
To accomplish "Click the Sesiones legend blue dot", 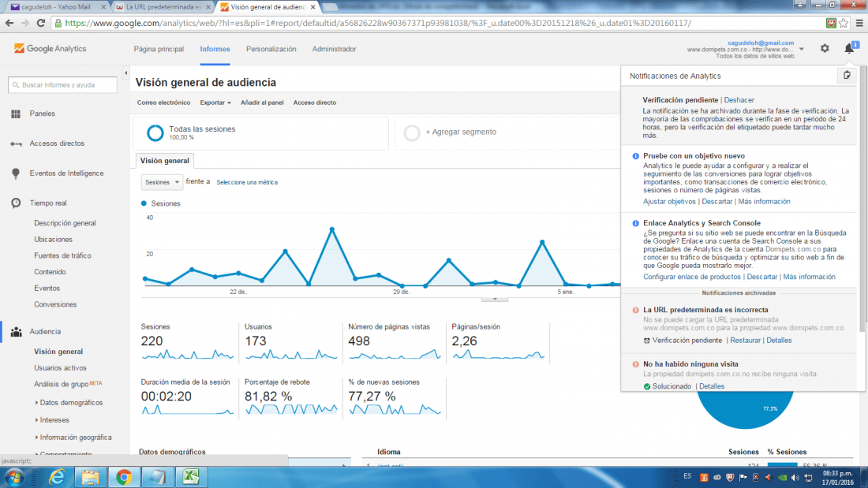I will tap(144, 203).
